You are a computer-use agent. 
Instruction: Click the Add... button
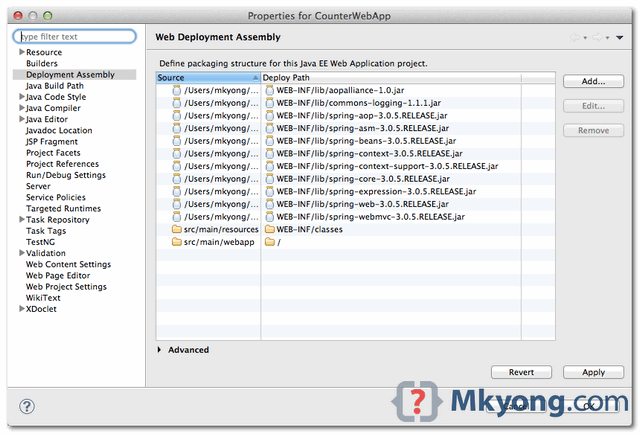593,81
